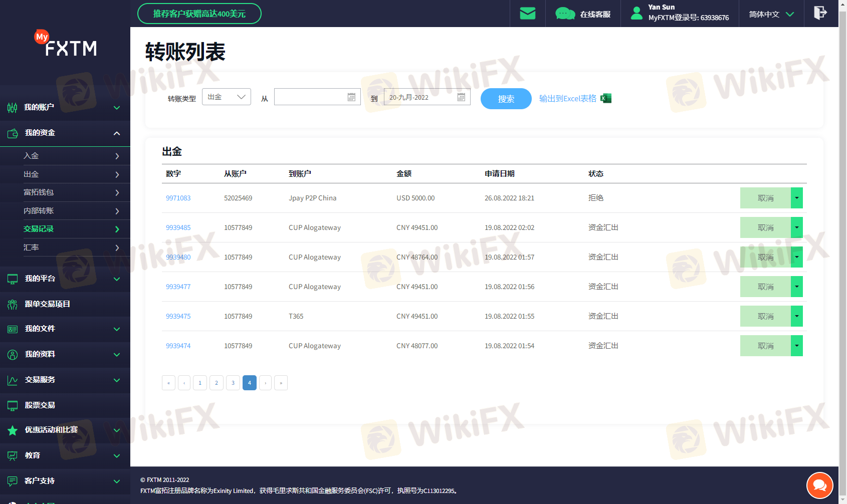
Task: Click amount cell USD 5000.00
Action: coord(415,198)
